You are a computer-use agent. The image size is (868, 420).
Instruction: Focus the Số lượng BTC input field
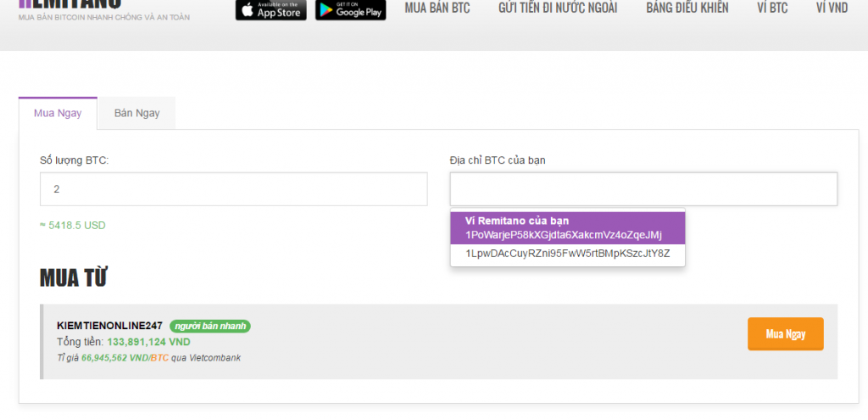click(x=234, y=189)
